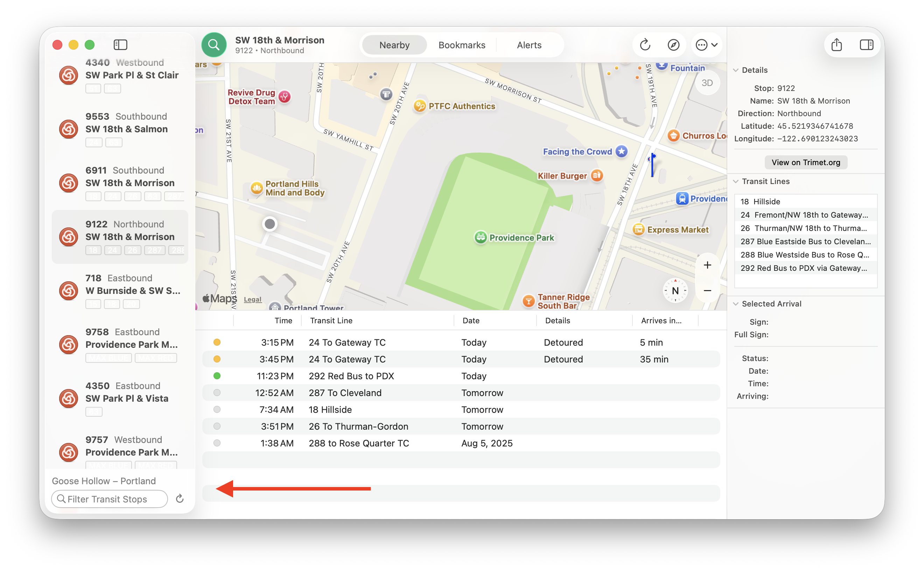This screenshot has height=571, width=924.
Task: Open the Legal link on the map
Action: pyautogui.click(x=252, y=299)
